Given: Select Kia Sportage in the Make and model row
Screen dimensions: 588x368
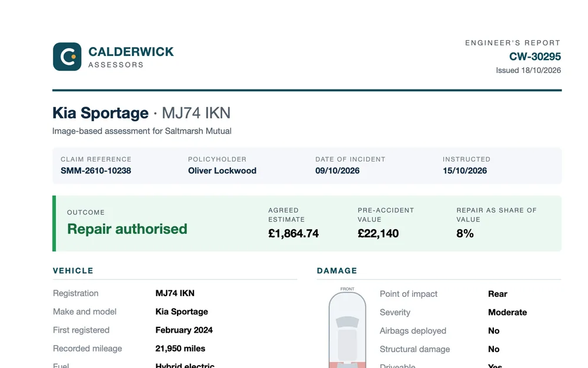Looking at the screenshot, I should coord(182,311).
